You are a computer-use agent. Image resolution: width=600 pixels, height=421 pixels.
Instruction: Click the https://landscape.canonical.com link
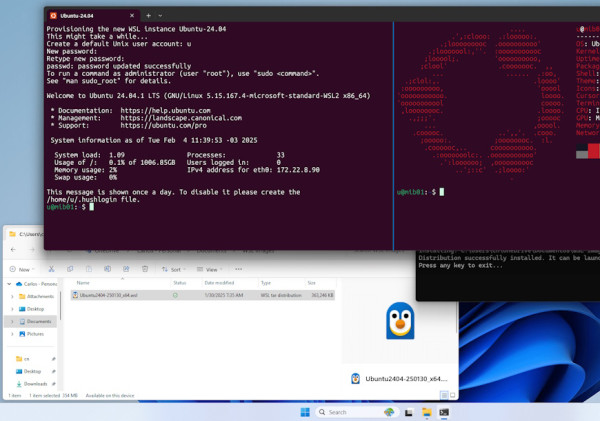(x=181, y=118)
